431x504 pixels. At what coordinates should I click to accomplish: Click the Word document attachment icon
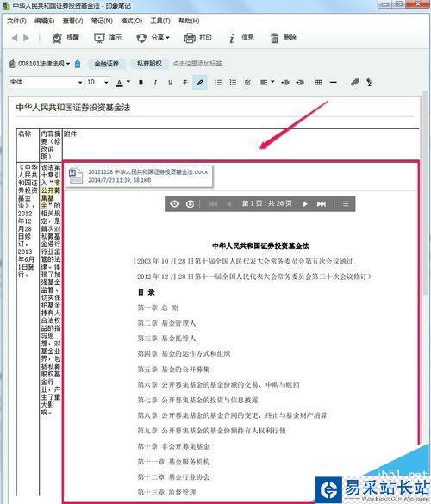point(76,176)
